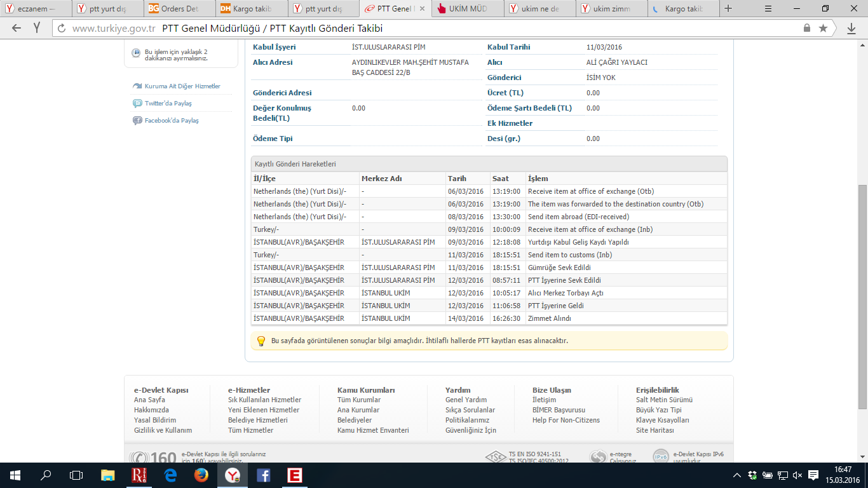
Task: Open the Facebook app on the taskbar
Action: pos(263,475)
